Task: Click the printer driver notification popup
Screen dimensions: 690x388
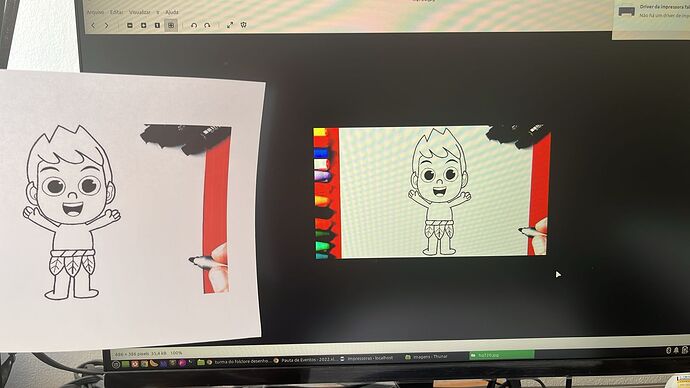Action: tap(651, 13)
